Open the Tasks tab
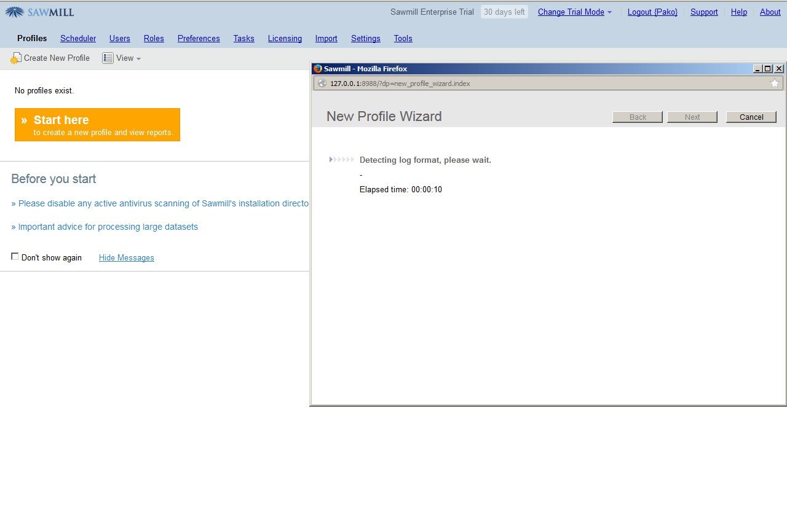Screen dimensions: 787x532 (244, 38)
